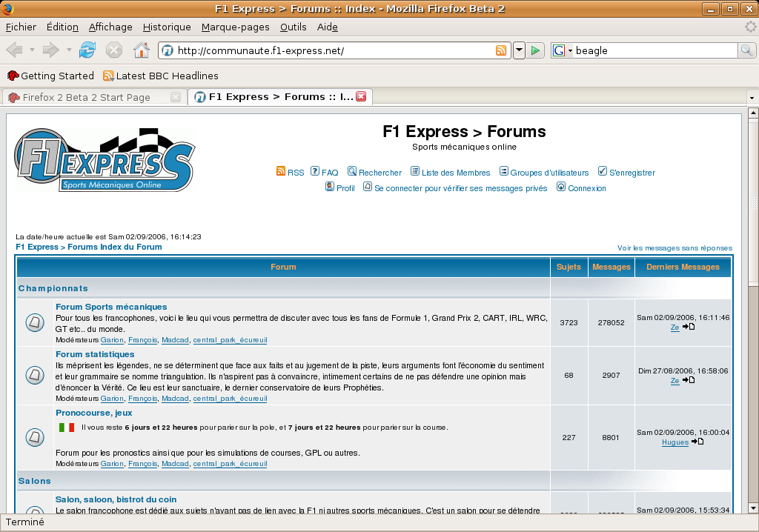Go forward with the Forward arrow button
This screenshot has height=532, width=759.
[51, 50]
